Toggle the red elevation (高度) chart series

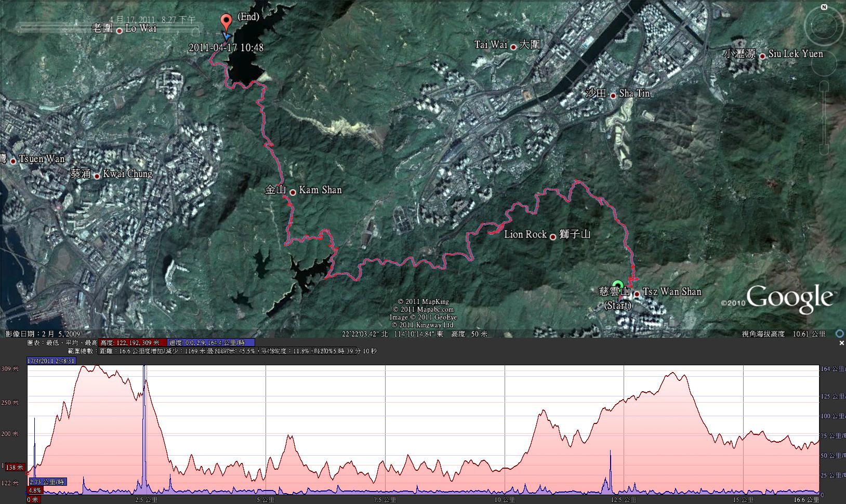coord(133,342)
